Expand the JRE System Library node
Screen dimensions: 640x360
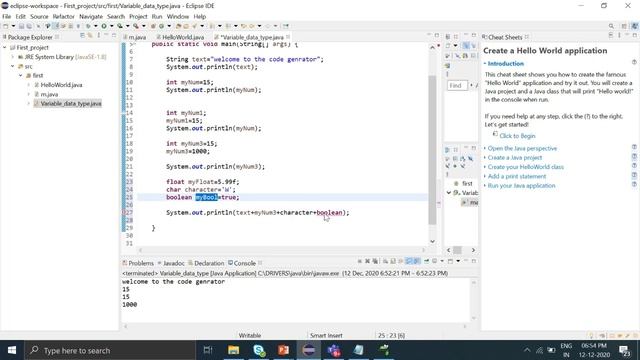click(13, 57)
